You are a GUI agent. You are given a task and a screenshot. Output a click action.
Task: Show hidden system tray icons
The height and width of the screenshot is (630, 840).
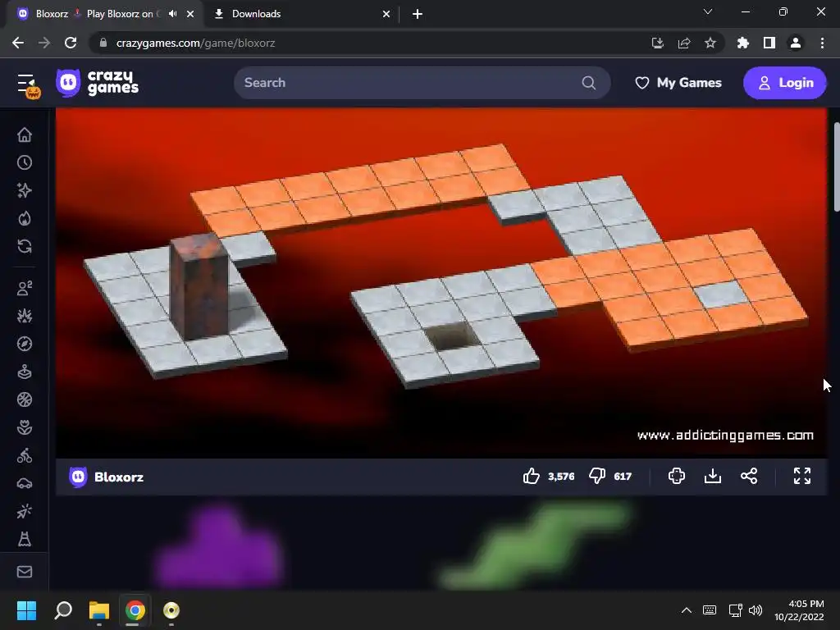687,610
